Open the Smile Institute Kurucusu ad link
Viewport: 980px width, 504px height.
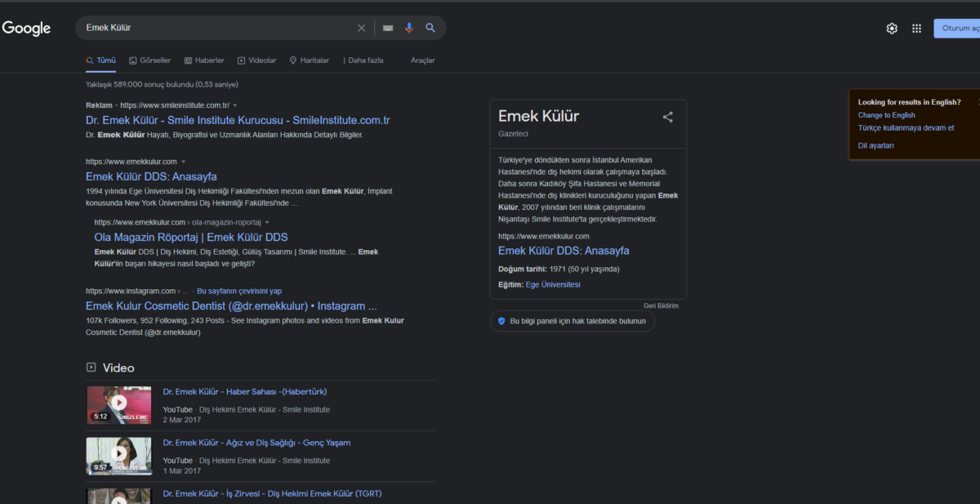[x=238, y=120]
